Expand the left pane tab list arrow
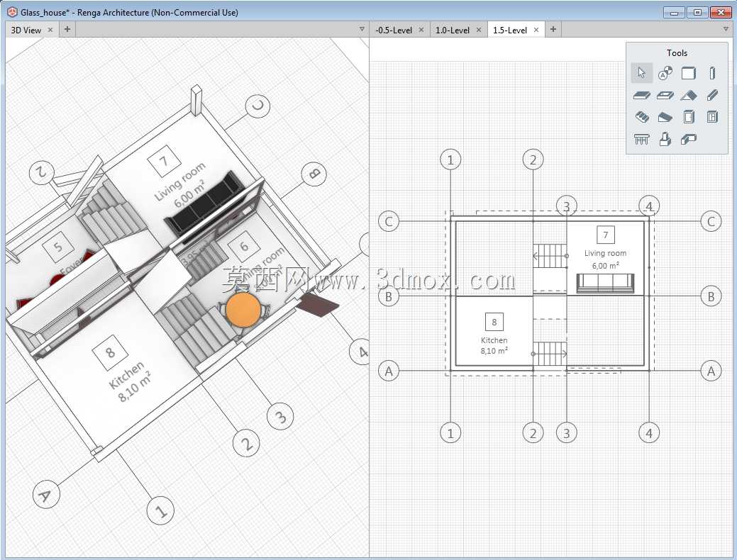 [x=362, y=29]
